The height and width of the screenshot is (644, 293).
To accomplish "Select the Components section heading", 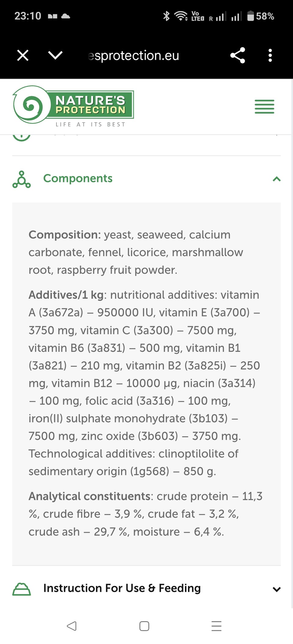I will 78,178.
